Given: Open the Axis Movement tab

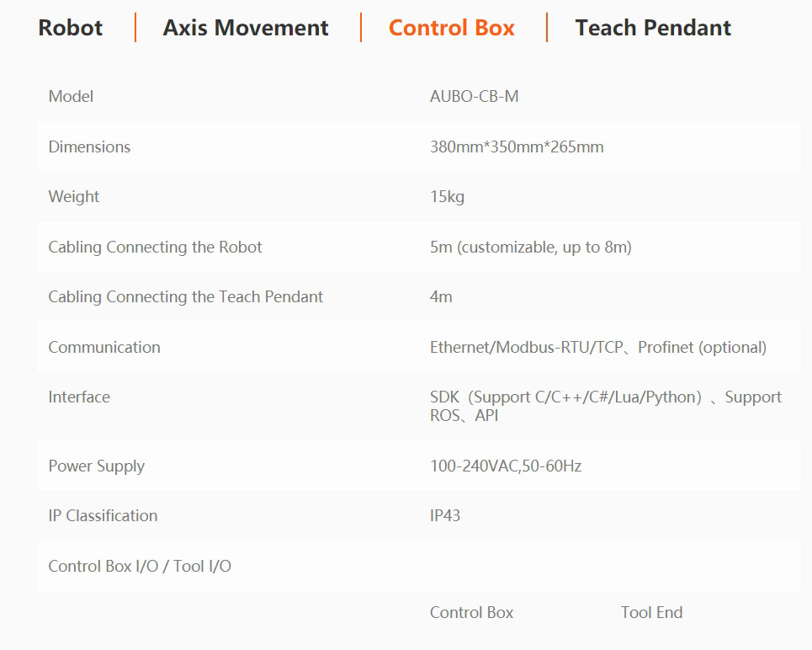Looking at the screenshot, I should coord(246,28).
